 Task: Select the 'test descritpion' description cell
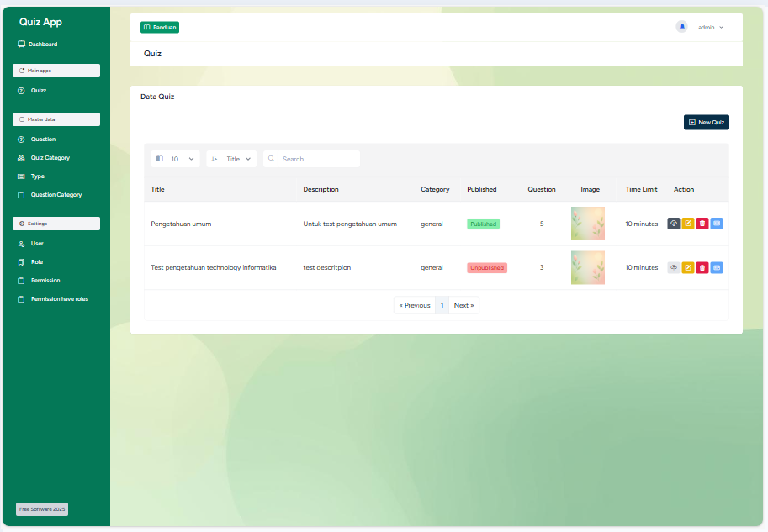coord(327,268)
